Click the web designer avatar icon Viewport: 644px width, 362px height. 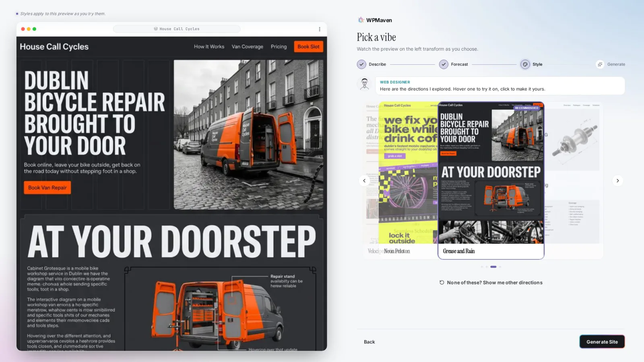pos(365,84)
